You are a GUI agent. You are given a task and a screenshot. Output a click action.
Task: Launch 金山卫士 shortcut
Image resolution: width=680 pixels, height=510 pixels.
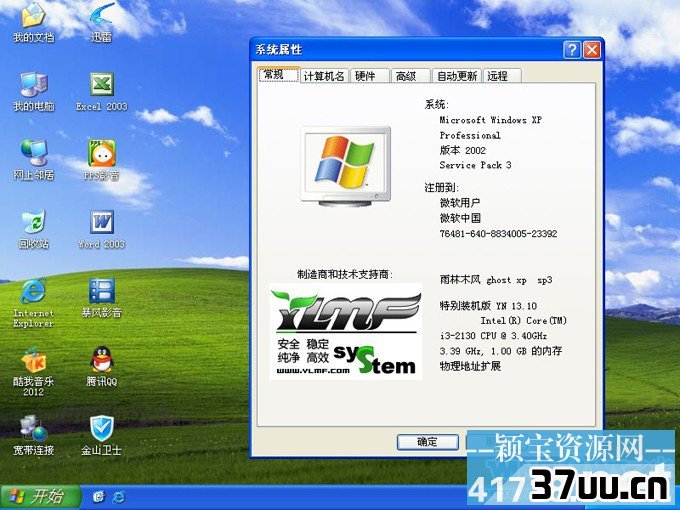(x=101, y=436)
